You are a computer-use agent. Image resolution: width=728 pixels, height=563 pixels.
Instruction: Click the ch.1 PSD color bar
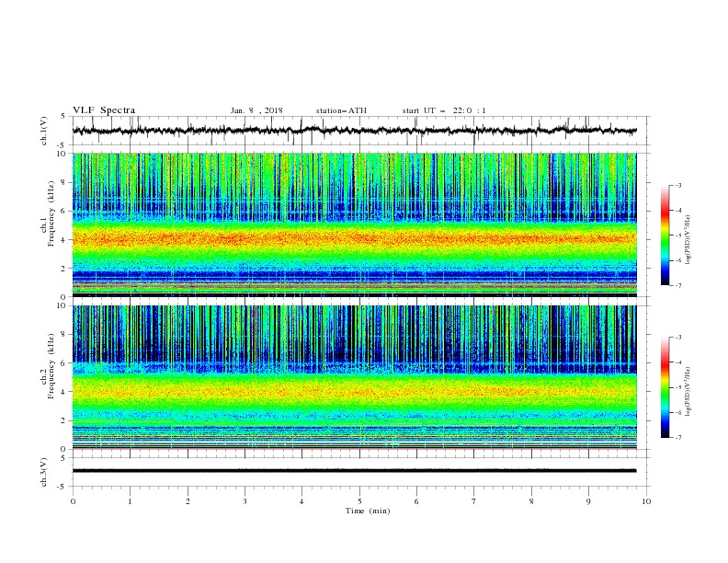point(665,236)
